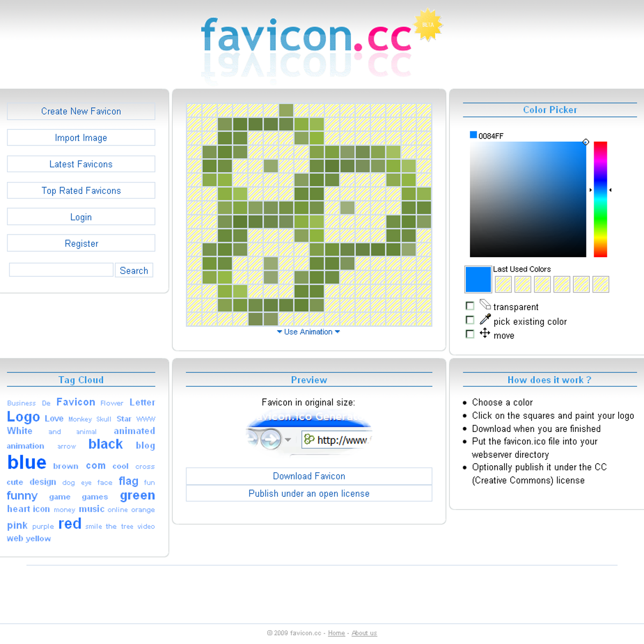644x644 pixels.
Task: Click the current blue color swatch
Action: tap(478, 279)
